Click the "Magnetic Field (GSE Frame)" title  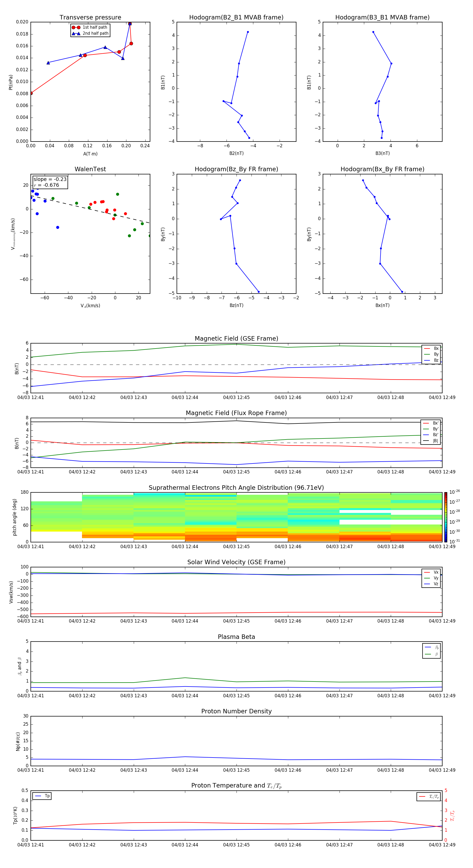[x=236, y=339]
